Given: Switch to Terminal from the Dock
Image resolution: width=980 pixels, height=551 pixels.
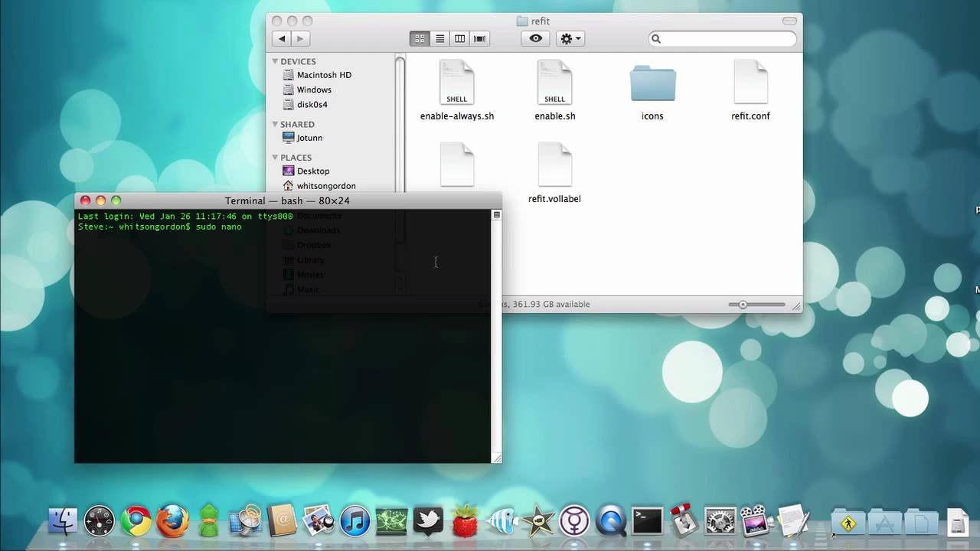Looking at the screenshot, I should [x=647, y=521].
